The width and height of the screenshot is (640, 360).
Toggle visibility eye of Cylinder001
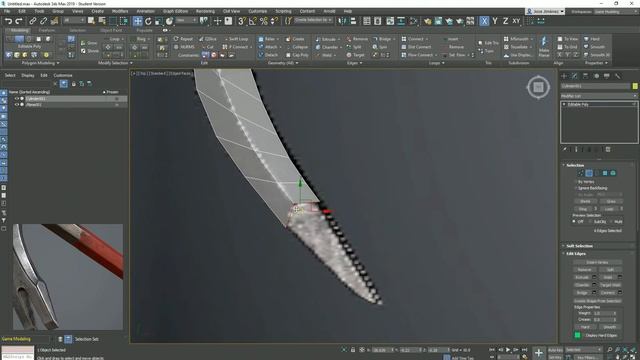tap(17, 99)
